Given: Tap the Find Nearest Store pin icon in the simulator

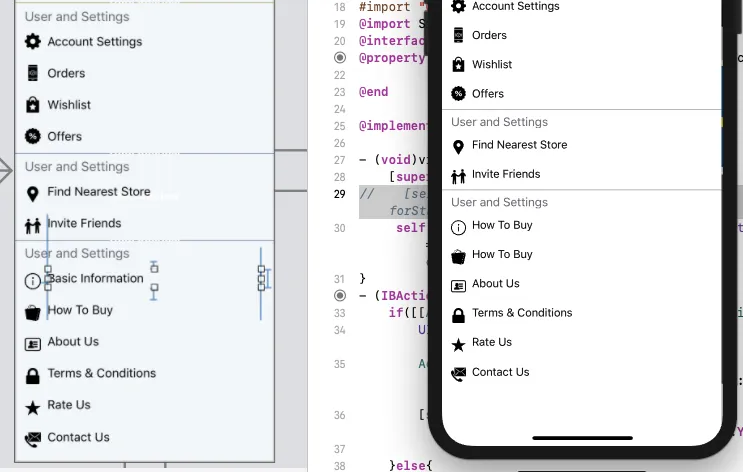Looking at the screenshot, I should [459, 146].
